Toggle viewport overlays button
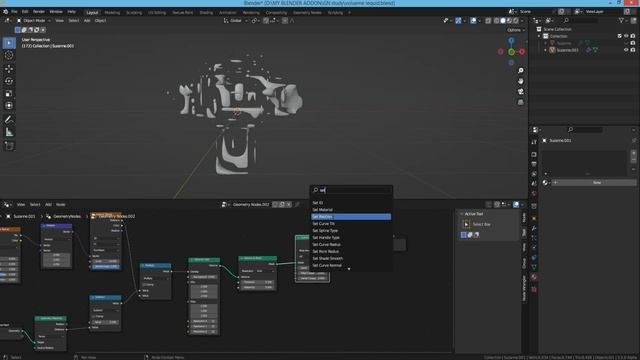Image resolution: width=640 pixels, height=360 pixels. click(x=473, y=21)
